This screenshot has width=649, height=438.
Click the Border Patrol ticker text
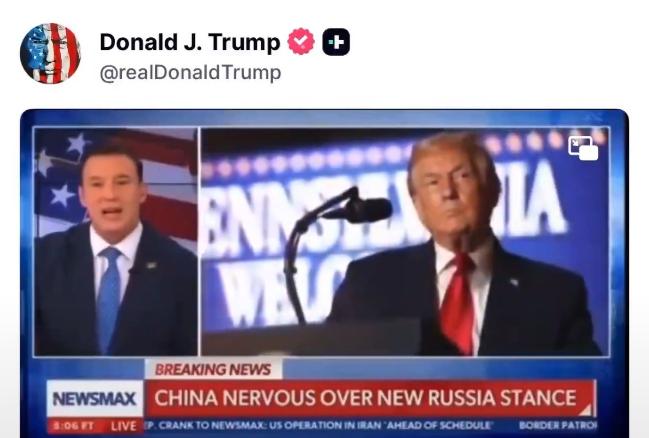click(x=558, y=425)
